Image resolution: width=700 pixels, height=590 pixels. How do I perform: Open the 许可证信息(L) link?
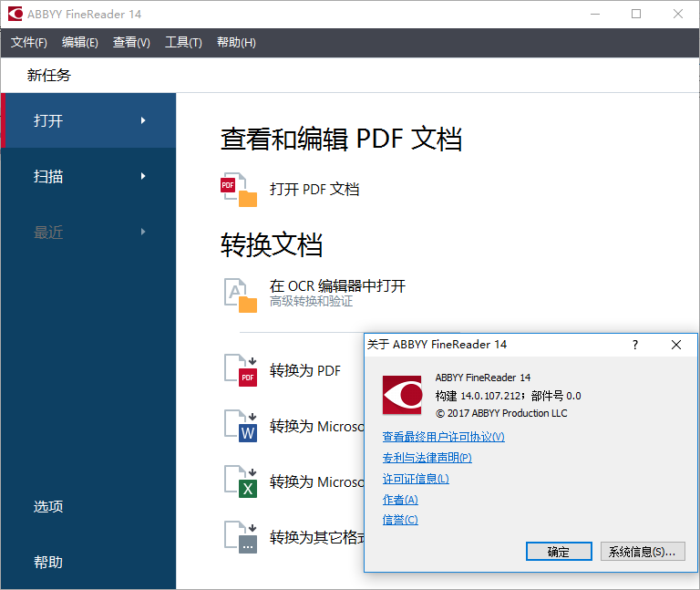[x=416, y=479]
